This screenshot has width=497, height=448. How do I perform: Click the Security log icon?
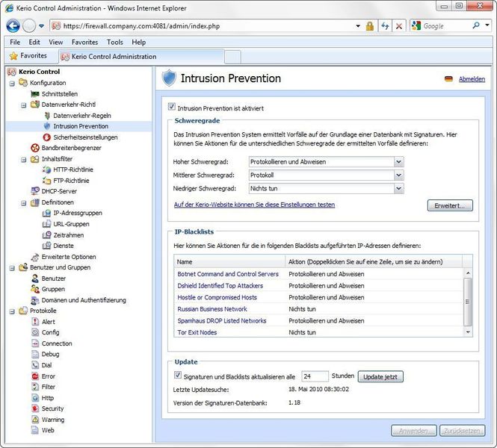click(x=35, y=408)
